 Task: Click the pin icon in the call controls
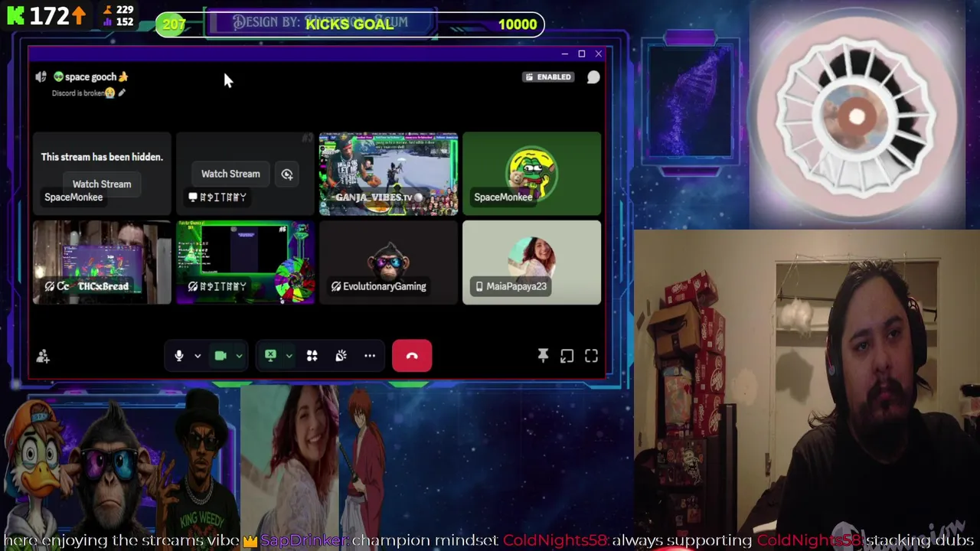point(543,356)
